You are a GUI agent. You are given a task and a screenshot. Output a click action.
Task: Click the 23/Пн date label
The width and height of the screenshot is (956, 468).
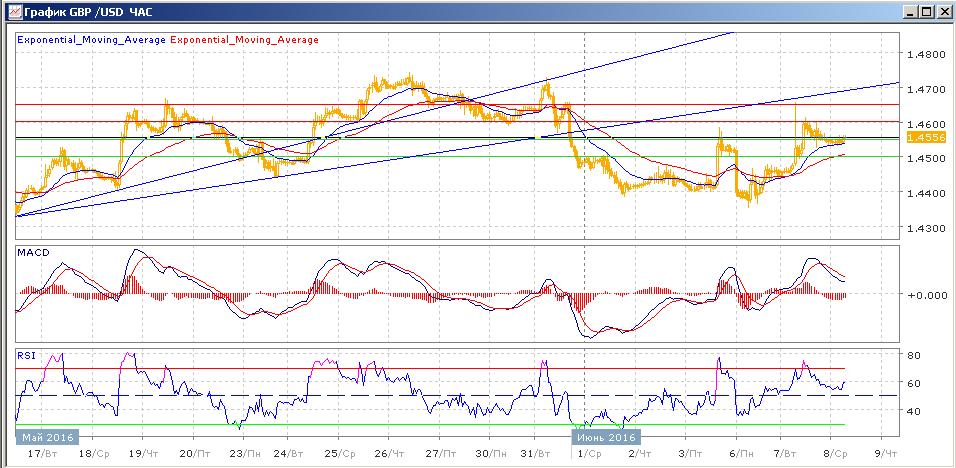point(246,454)
